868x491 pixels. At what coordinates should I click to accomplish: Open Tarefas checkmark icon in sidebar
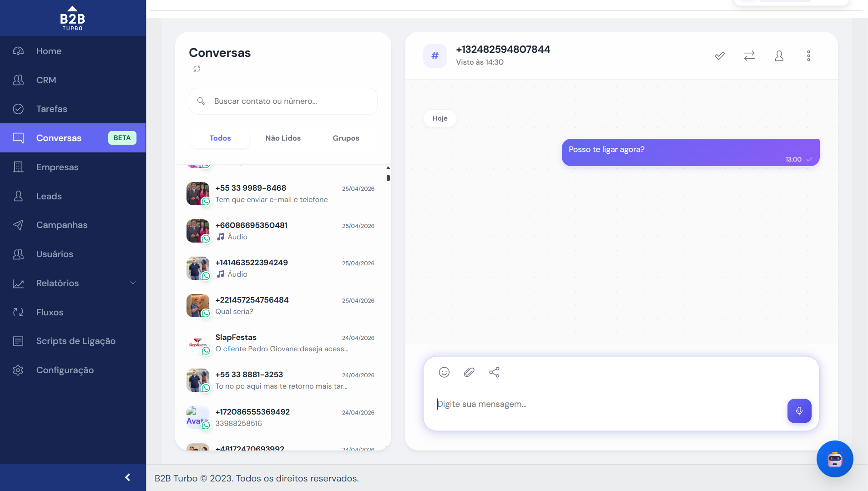coord(18,109)
